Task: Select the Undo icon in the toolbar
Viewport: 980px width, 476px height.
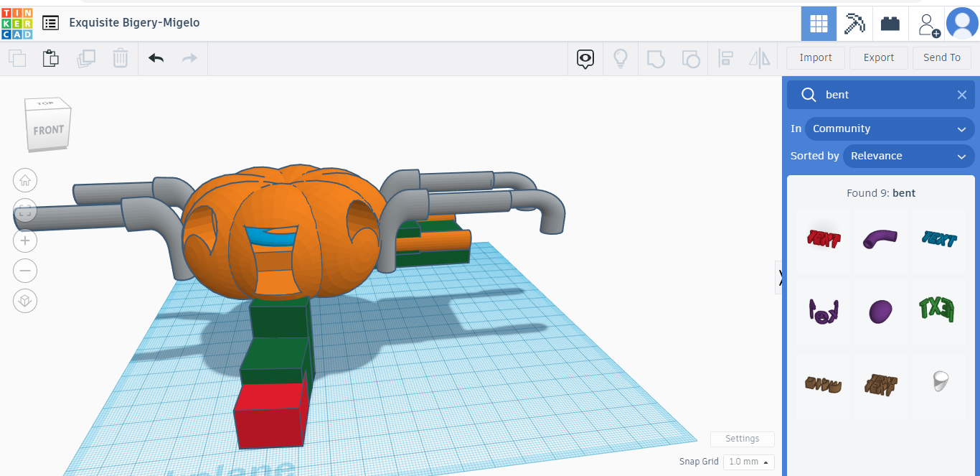Action: coord(156,58)
